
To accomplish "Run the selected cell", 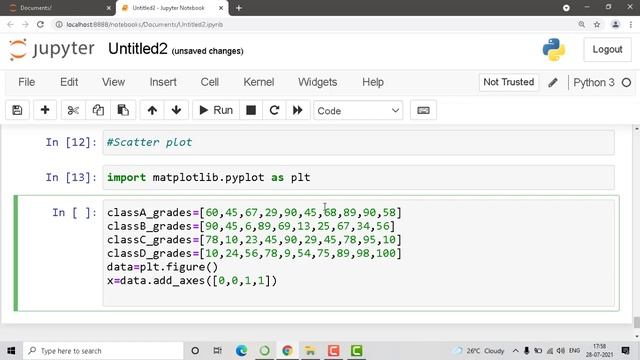I will tap(216, 110).
